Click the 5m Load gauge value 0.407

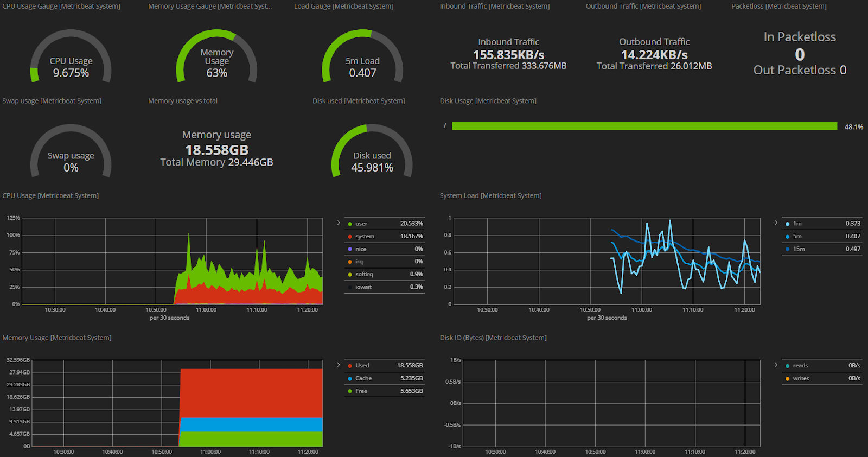coord(362,73)
